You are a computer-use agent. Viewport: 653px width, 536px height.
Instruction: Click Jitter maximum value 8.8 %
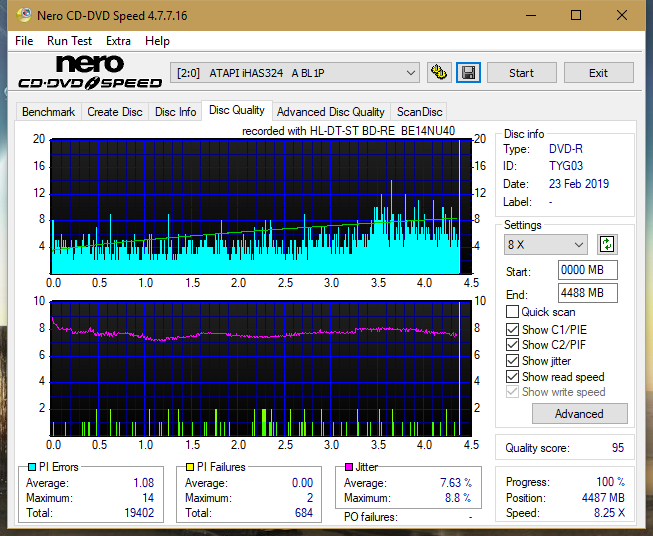tap(458, 498)
